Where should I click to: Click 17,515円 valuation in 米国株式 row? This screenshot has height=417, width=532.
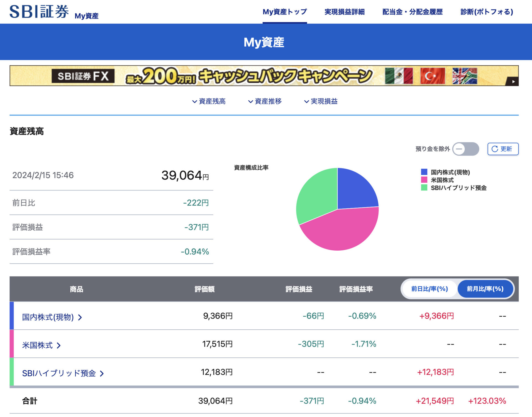217,344
